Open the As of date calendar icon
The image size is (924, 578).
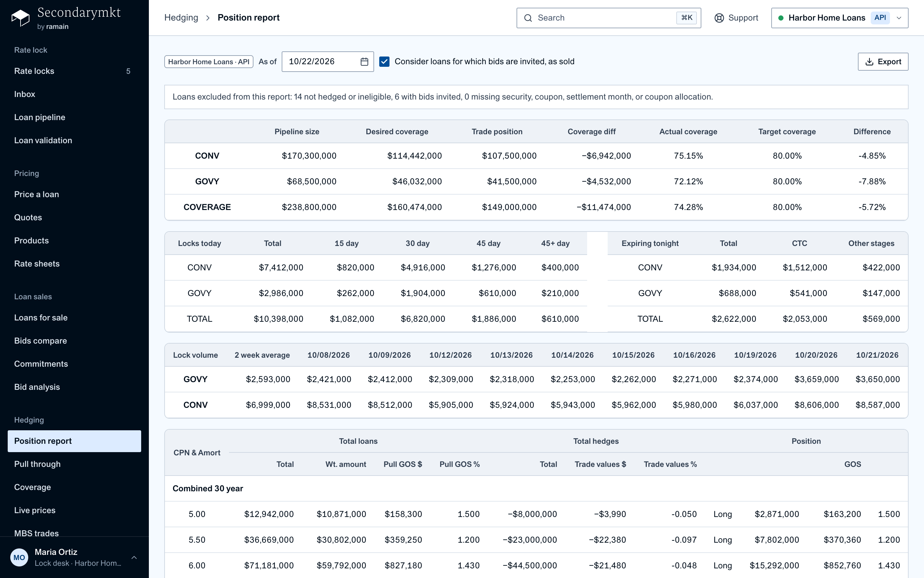click(364, 62)
